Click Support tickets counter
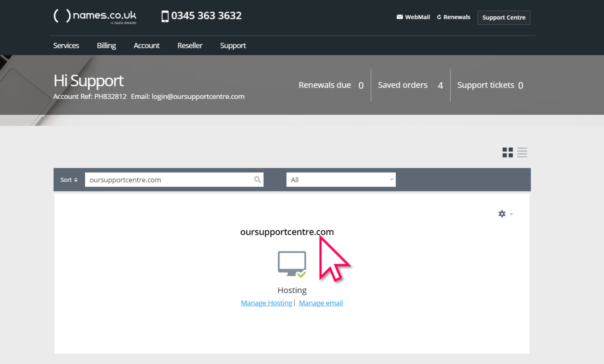The image size is (604, 364). coord(490,85)
